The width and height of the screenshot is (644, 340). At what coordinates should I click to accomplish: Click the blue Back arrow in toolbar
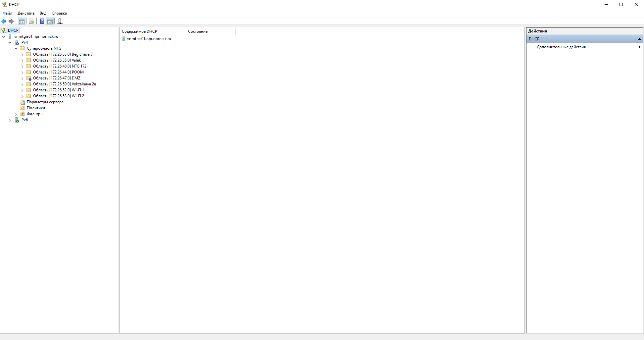pos(4,22)
